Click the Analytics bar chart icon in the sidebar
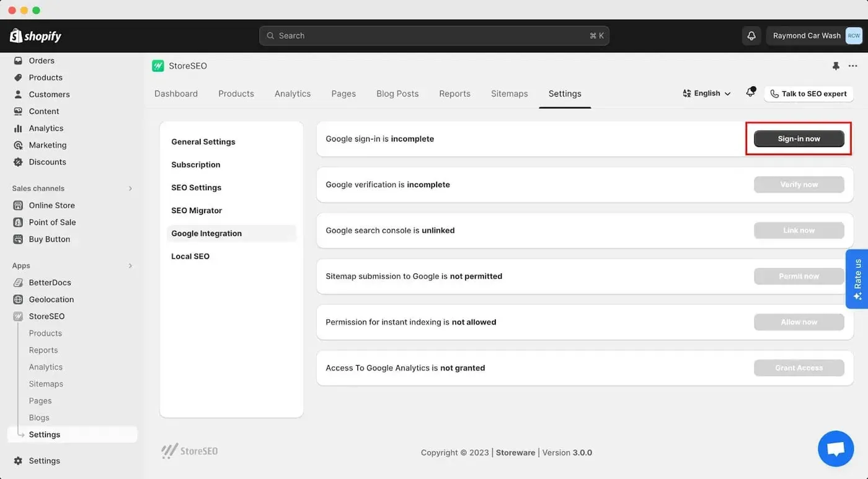Viewport: 868px width, 479px height. click(18, 128)
